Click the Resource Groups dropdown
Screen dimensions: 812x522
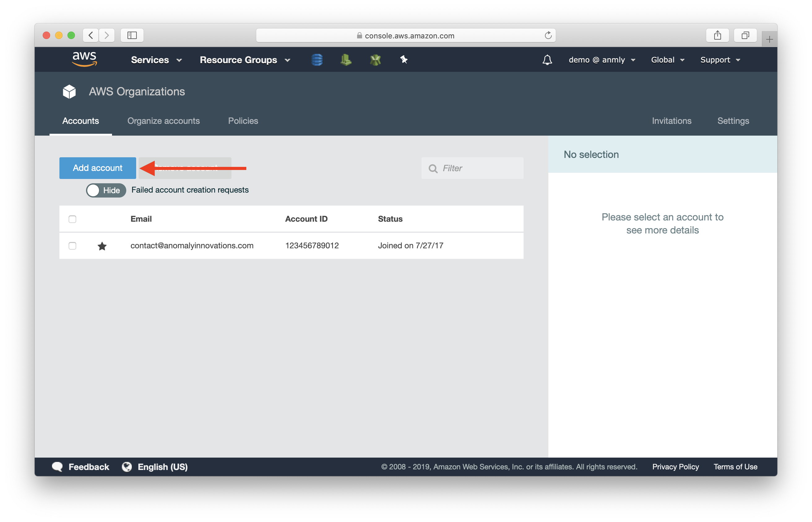244,59
